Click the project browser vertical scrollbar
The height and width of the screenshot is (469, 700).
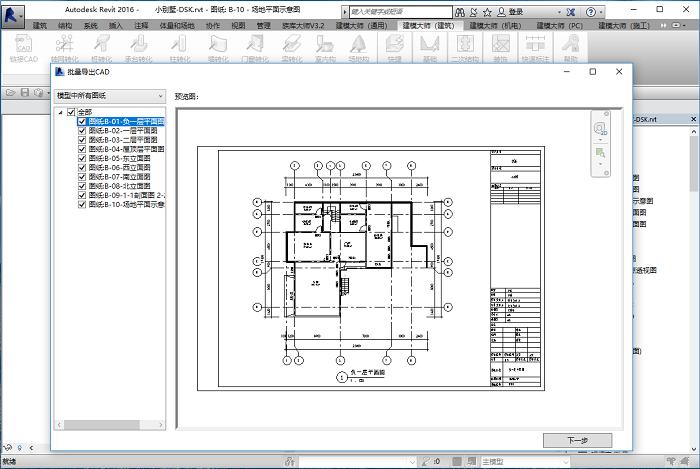(694, 163)
